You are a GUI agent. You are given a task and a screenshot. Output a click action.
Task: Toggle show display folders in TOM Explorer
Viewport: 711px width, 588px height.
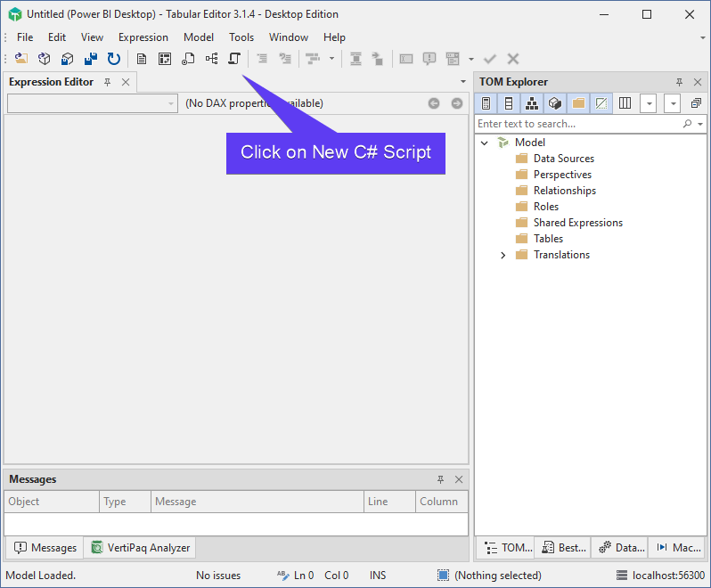point(578,103)
